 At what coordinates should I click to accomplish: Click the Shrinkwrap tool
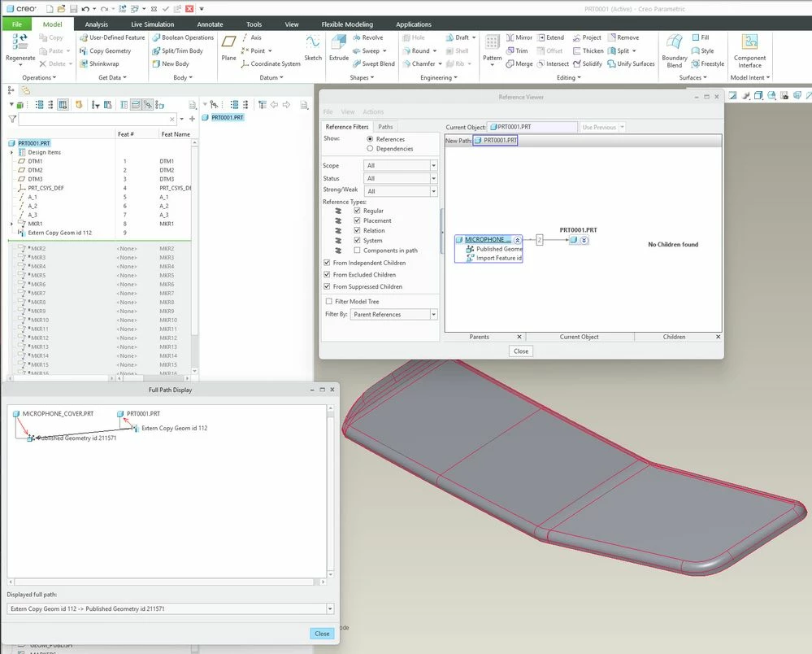pos(99,63)
